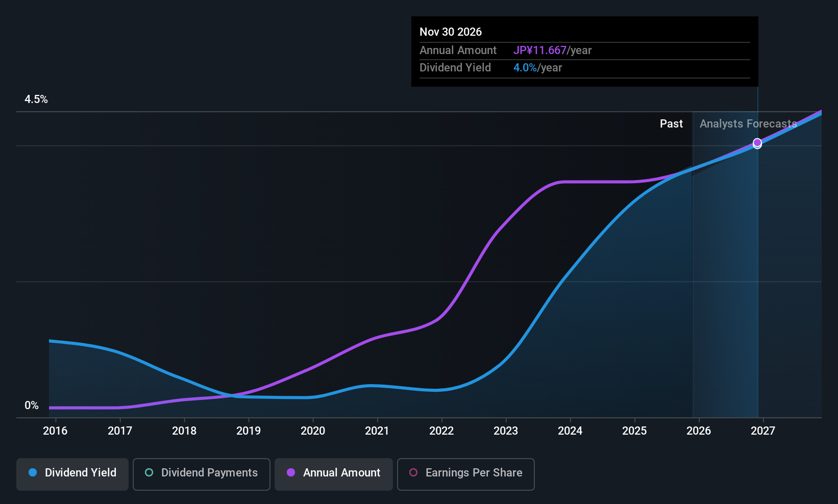Image resolution: width=838 pixels, height=504 pixels.
Task: Click the highlighted data point marker on the chart
Action: (757, 143)
